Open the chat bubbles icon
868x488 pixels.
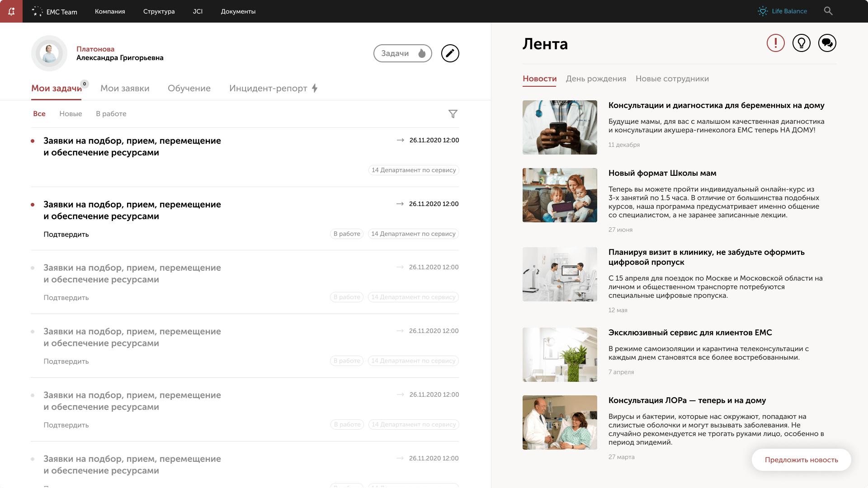[x=827, y=43]
